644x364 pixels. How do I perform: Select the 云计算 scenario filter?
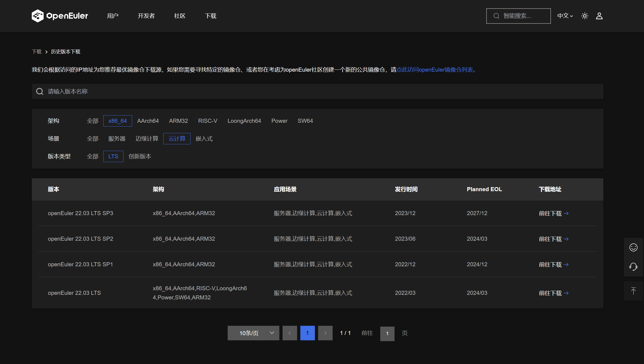pos(177,139)
